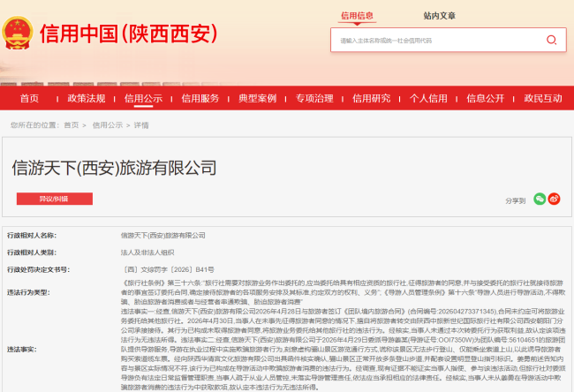The image size is (574, 392).
Task: Open the 信用公示 navigation item
Action: (143, 99)
